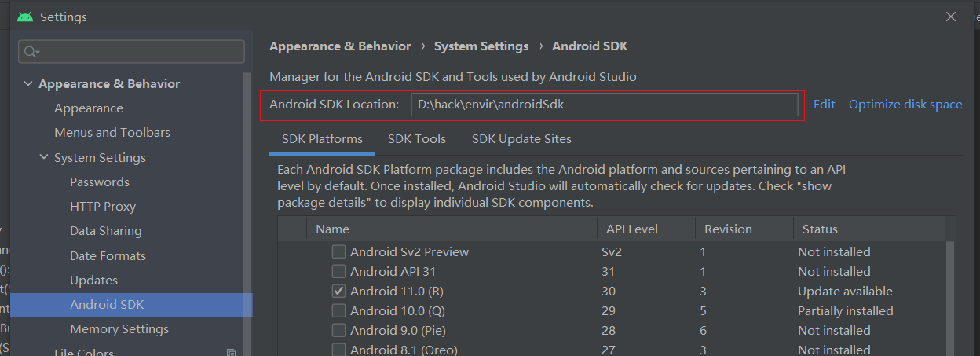Screen dimensions: 980x356
Task: Click System Settings breadcrumb
Action: click(x=481, y=46)
